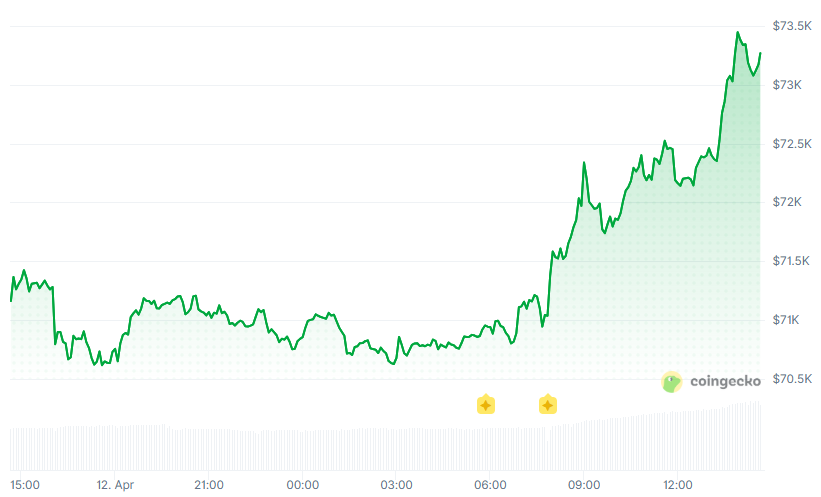The image size is (821, 497).
Task: Click the $73.5K price axis label
Action: (791, 26)
